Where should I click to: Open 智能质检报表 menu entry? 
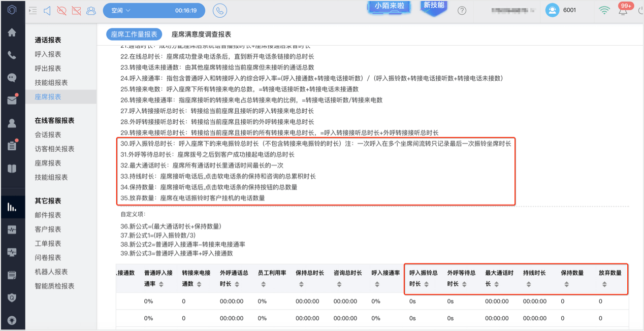[x=54, y=286]
